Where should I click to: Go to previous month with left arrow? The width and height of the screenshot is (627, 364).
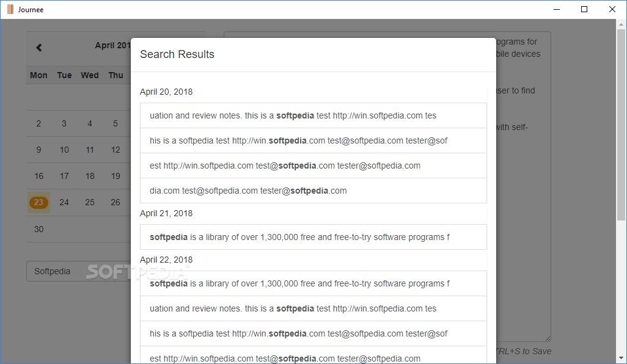coord(38,48)
